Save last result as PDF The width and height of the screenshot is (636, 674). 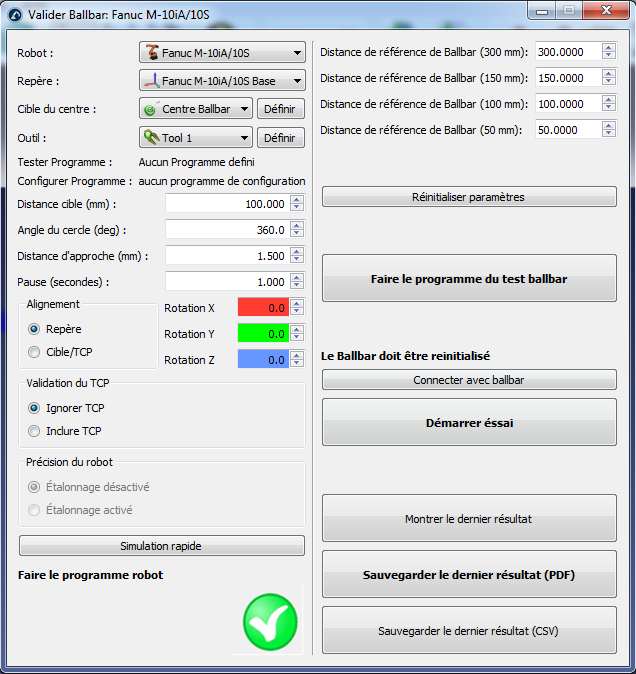point(469,575)
